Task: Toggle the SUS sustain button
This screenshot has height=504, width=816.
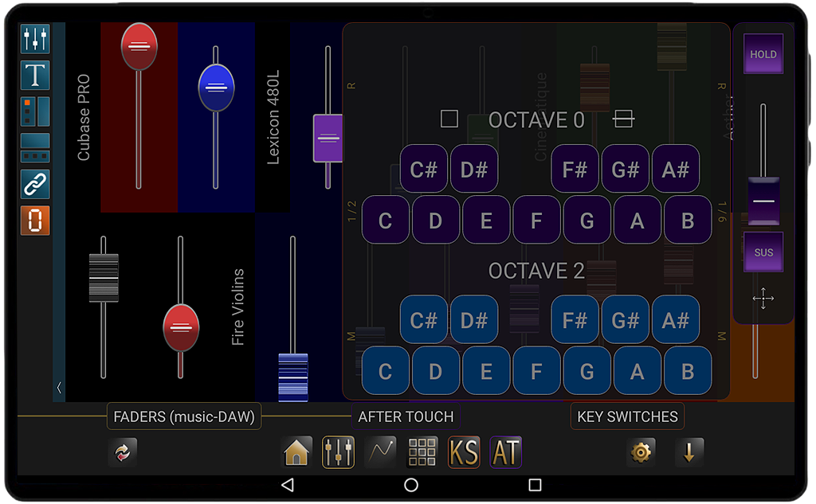Action: [x=763, y=252]
